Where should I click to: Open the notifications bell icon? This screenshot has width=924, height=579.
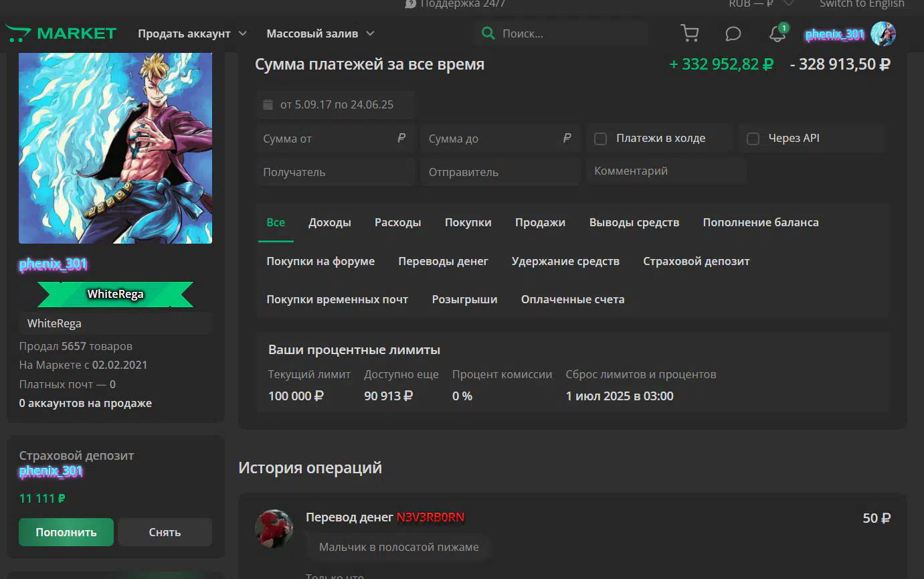pyautogui.click(x=777, y=33)
